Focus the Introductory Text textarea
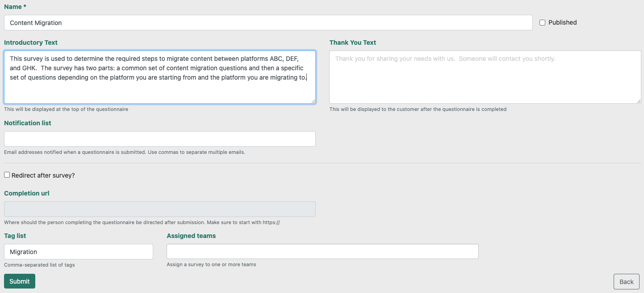The width and height of the screenshot is (644, 293). [160, 76]
